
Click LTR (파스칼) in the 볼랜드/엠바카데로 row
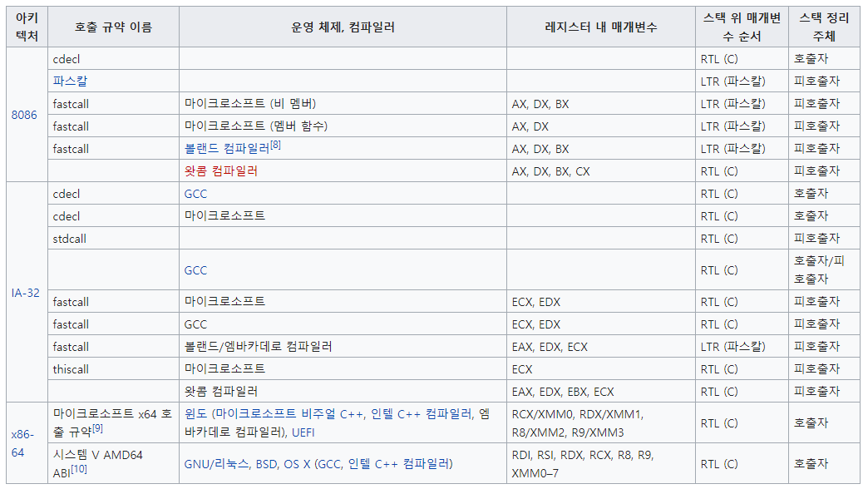[733, 347]
